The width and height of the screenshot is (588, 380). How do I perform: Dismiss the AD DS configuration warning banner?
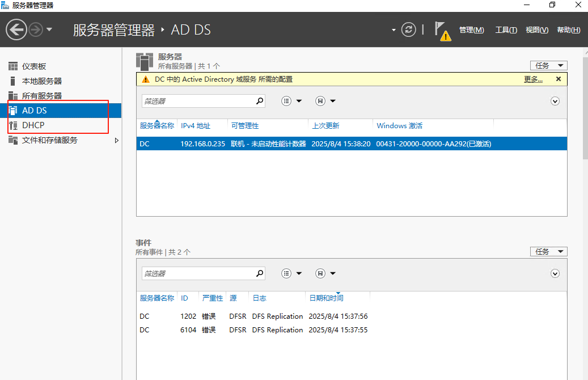(x=559, y=79)
